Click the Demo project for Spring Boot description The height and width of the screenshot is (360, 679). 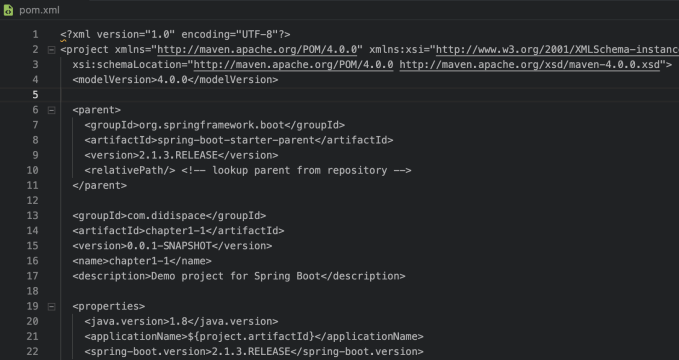pos(236,276)
